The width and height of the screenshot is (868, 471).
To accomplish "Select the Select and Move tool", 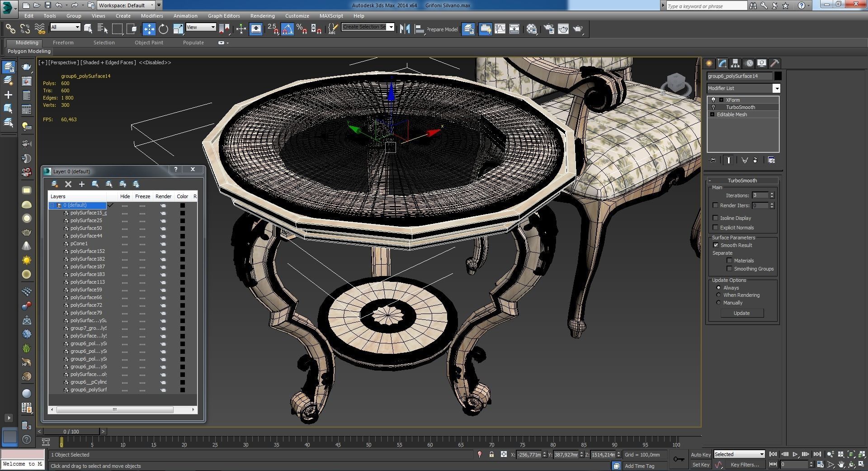I will click(149, 29).
